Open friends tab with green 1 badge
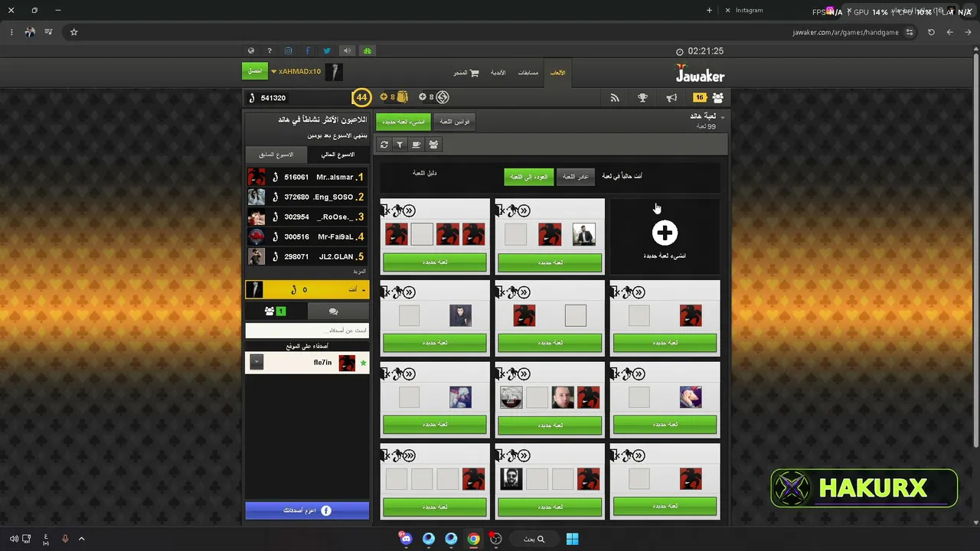The height and width of the screenshot is (551, 980). click(276, 311)
